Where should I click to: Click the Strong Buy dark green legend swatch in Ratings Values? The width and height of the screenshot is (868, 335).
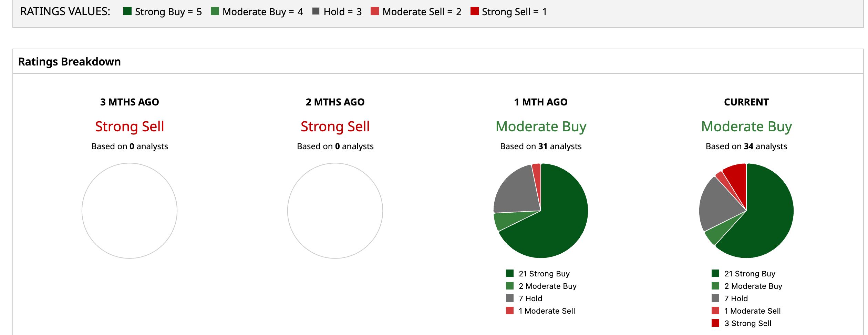coord(127,11)
